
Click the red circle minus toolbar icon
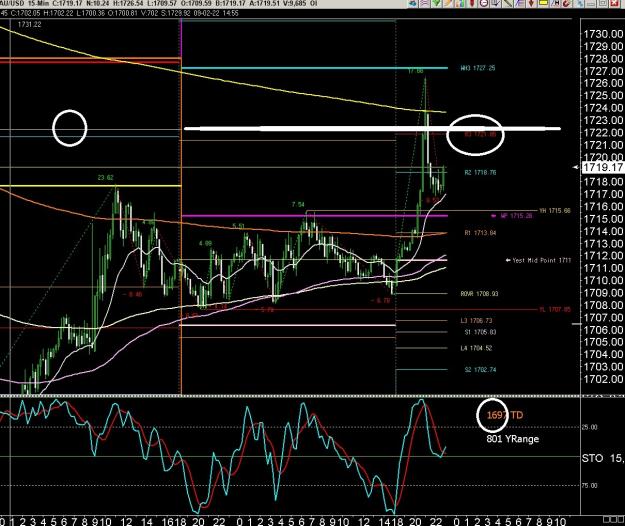click(x=484, y=3)
